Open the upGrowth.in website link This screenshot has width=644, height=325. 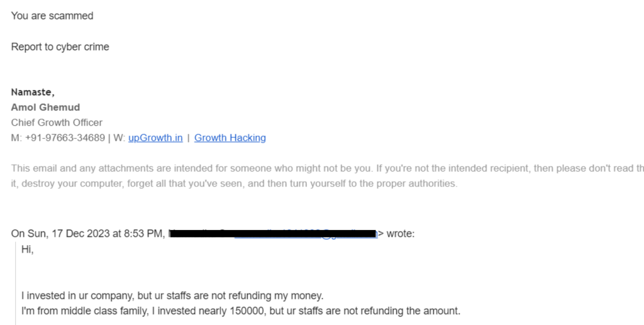[x=155, y=138]
